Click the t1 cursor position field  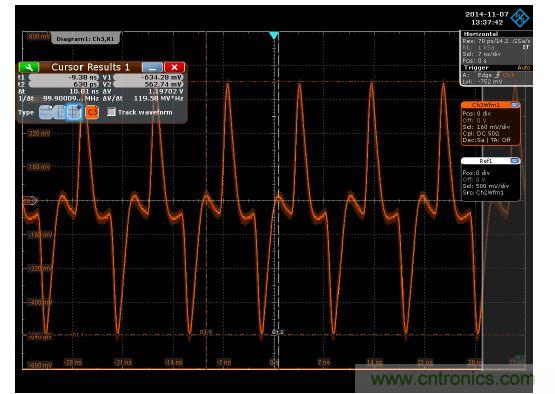tap(64, 78)
